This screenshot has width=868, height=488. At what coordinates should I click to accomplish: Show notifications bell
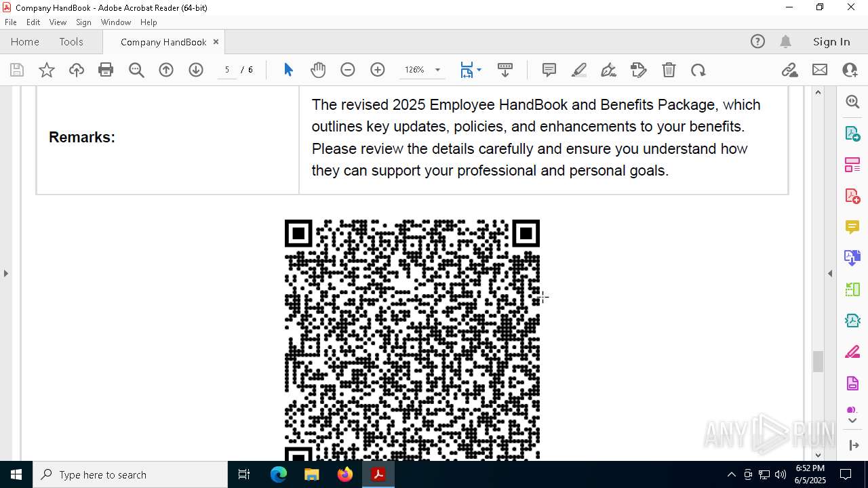786,42
